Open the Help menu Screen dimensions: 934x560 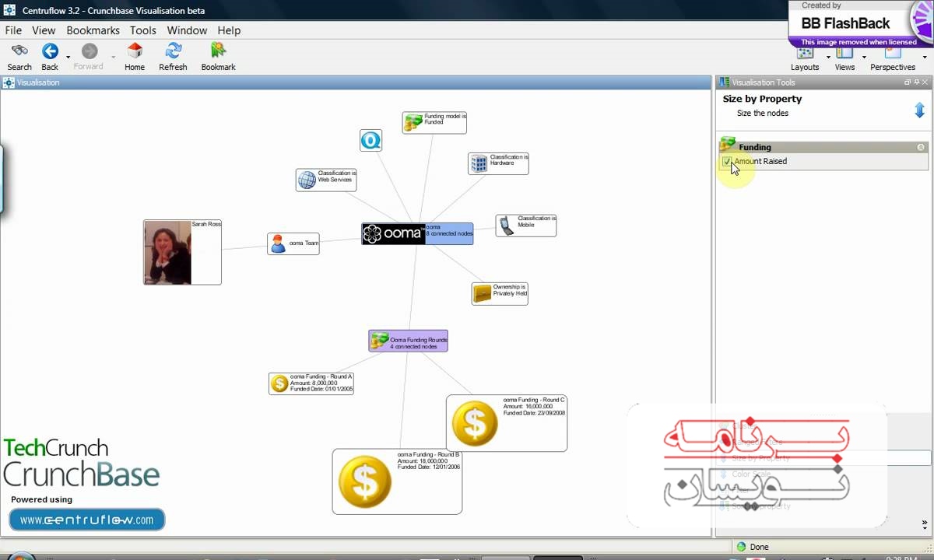pyautogui.click(x=229, y=30)
